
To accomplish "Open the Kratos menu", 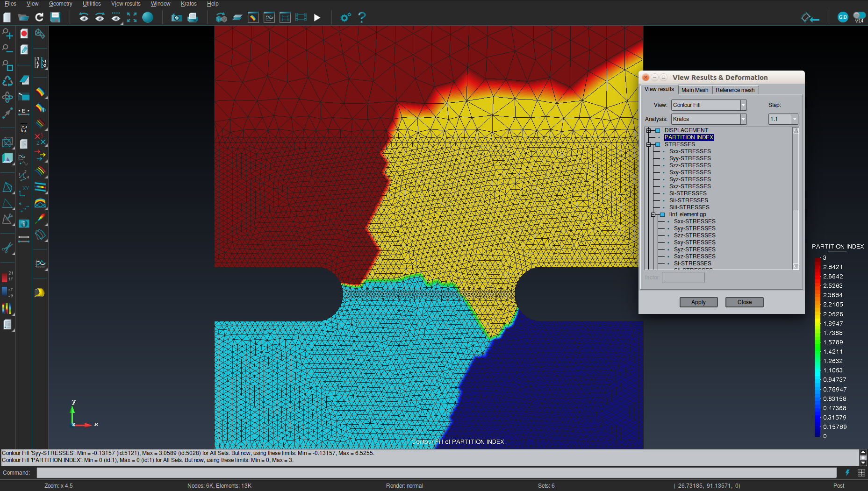I will point(189,4).
